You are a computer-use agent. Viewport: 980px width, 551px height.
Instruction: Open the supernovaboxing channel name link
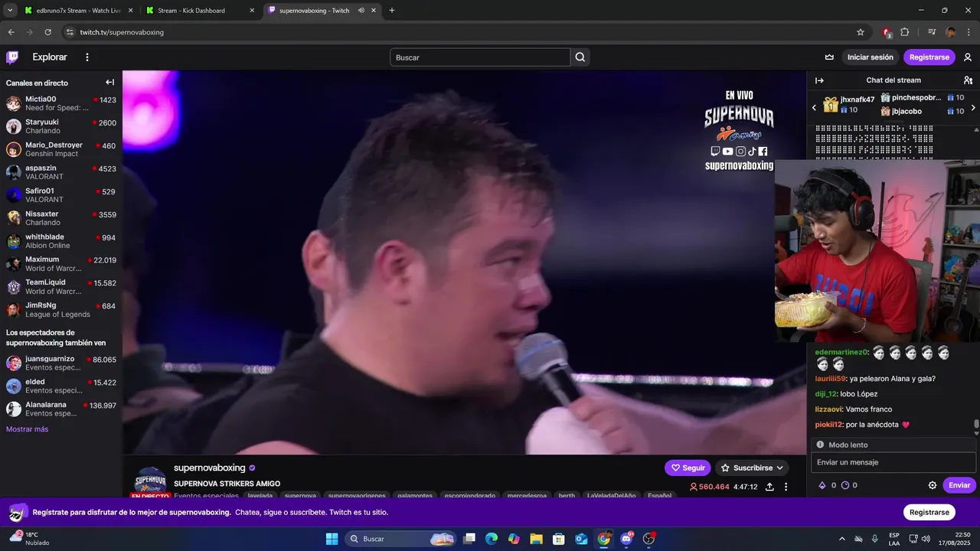[x=209, y=468]
